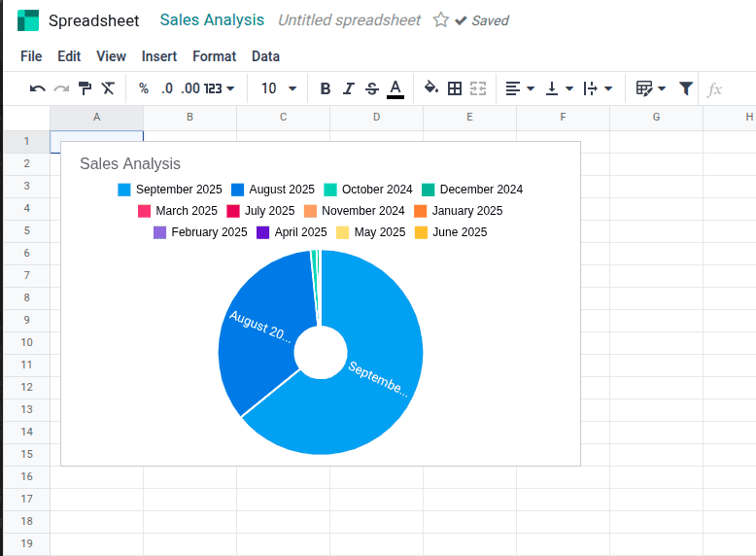This screenshot has height=556, width=756.
Task: Expand the table format dropdown arrow
Action: (x=662, y=88)
